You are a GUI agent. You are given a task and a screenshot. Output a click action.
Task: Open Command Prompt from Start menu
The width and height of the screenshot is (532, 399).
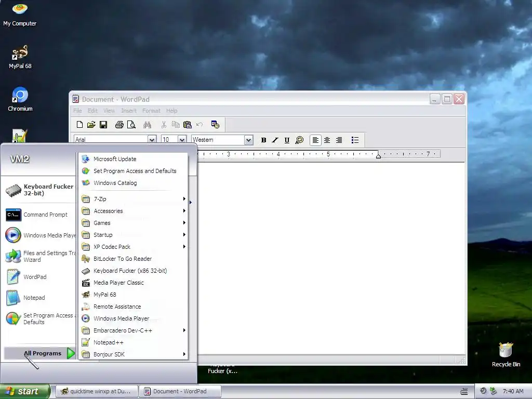39,215
